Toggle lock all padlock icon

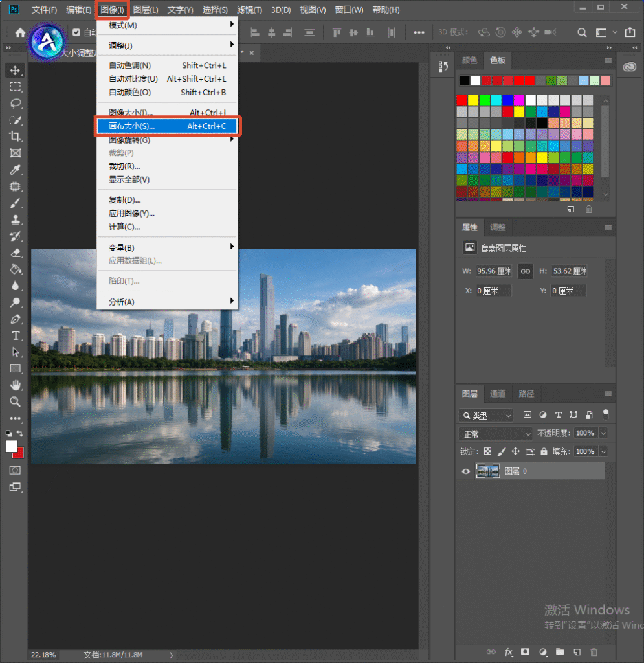tap(544, 451)
